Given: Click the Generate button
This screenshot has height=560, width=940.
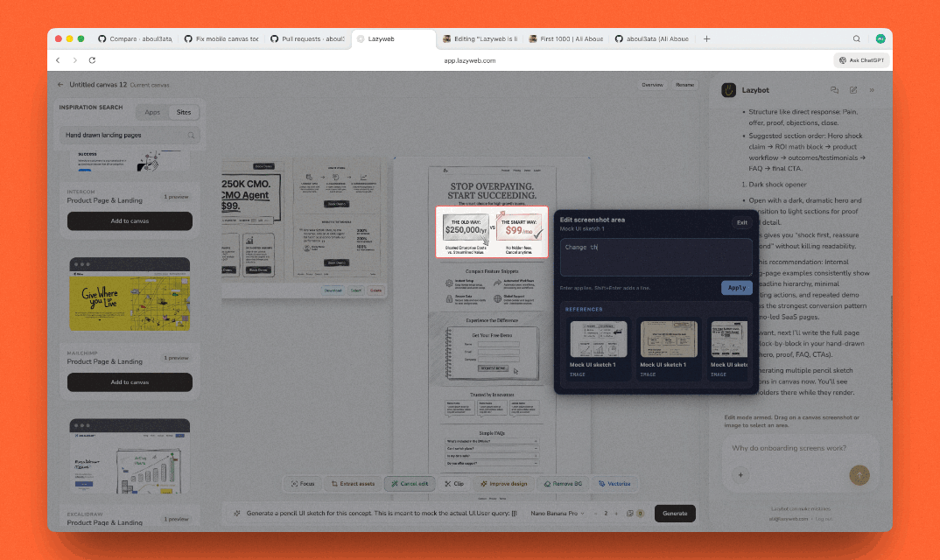Looking at the screenshot, I should point(675,514).
